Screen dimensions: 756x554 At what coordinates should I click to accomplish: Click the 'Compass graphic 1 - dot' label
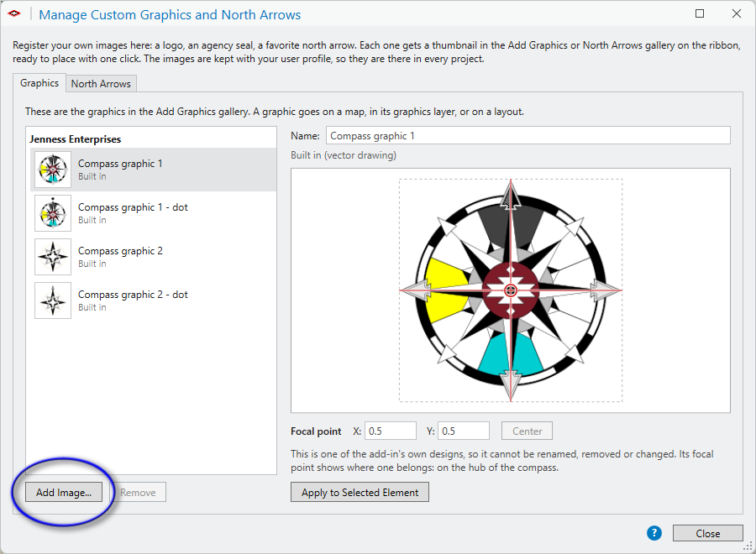pos(133,207)
